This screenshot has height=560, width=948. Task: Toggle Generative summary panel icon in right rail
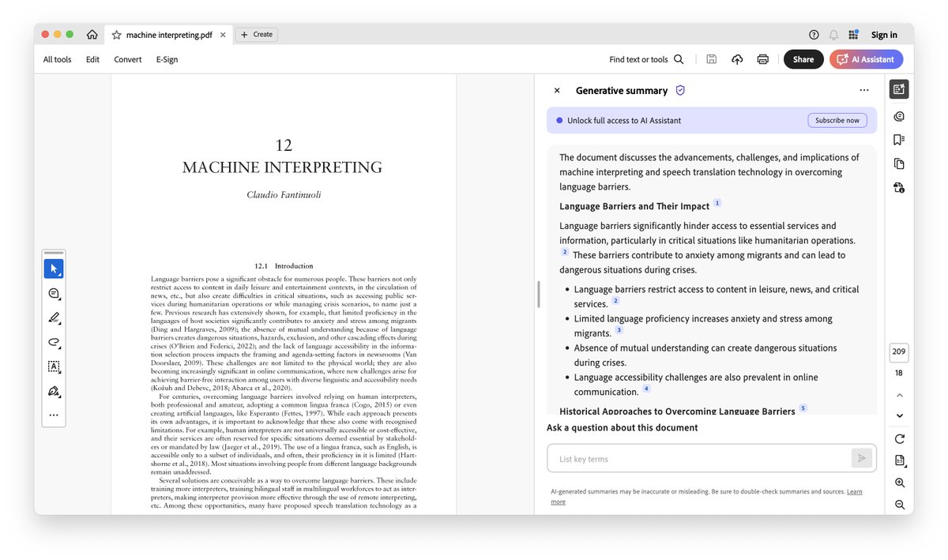899,89
